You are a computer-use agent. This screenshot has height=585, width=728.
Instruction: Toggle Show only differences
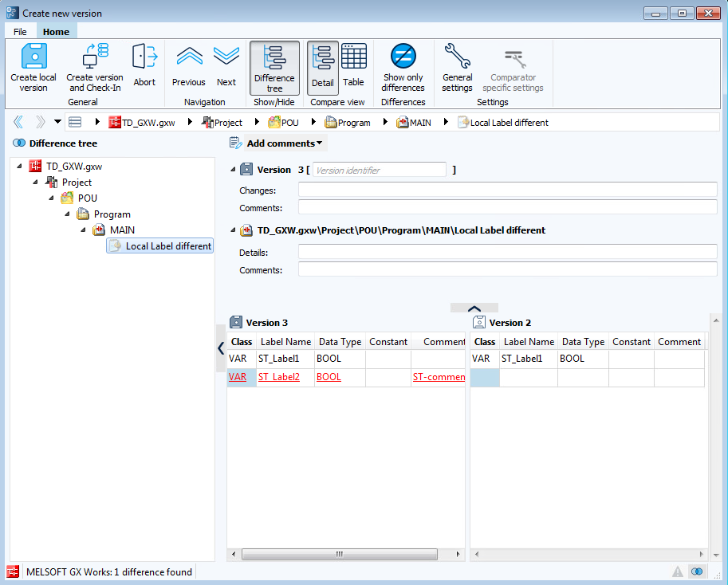click(x=403, y=67)
